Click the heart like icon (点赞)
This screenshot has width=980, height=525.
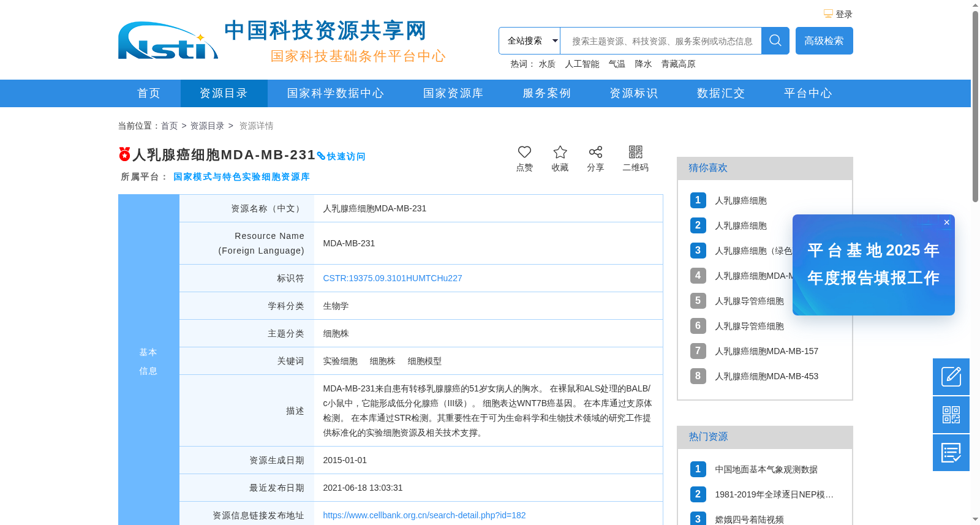[524, 152]
